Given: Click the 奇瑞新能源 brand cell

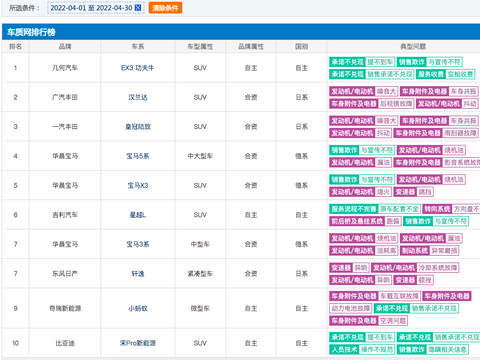Looking at the screenshot, I should click(65, 308).
